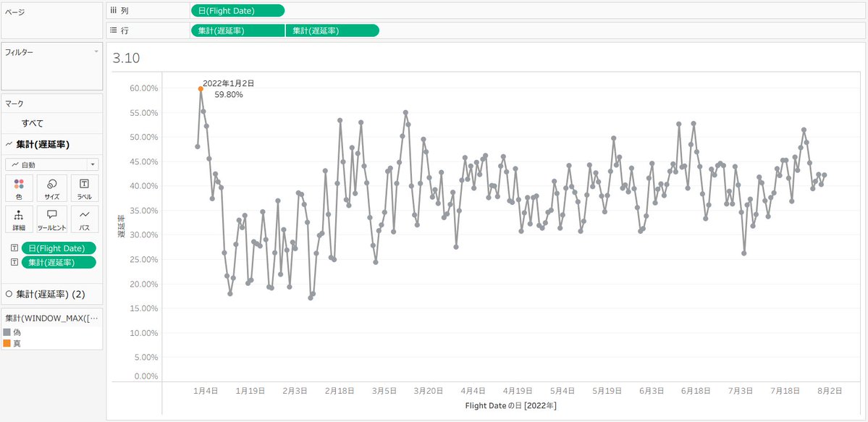Click the 1月4日 date axis label
868x422 pixels.
(x=206, y=390)
